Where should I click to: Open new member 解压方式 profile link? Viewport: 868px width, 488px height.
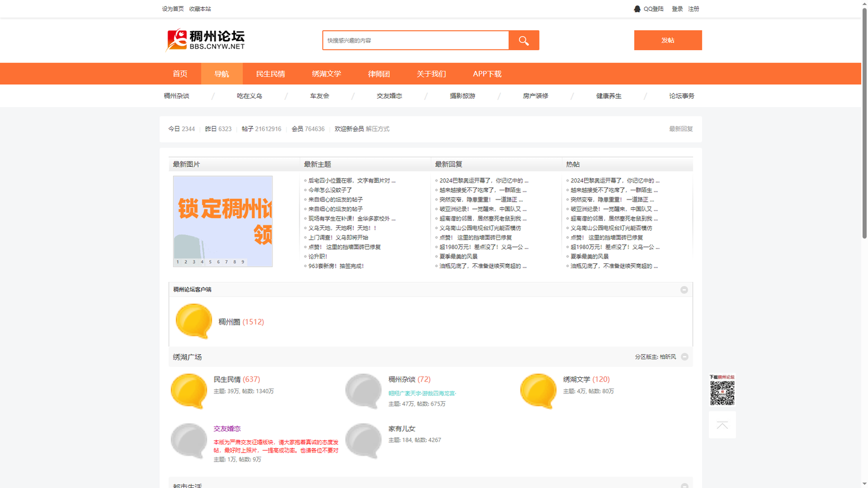tap(377, 129)
